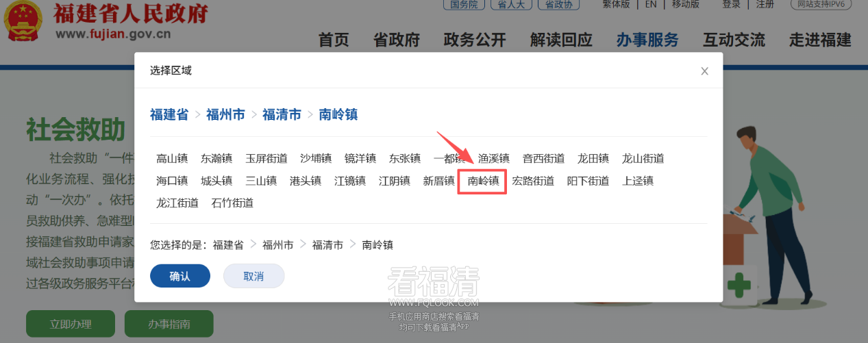Choose 沙埔镇 in the area list
This screenshot has width=868, height=343.
pyautogui.click(x=316, y=159)
